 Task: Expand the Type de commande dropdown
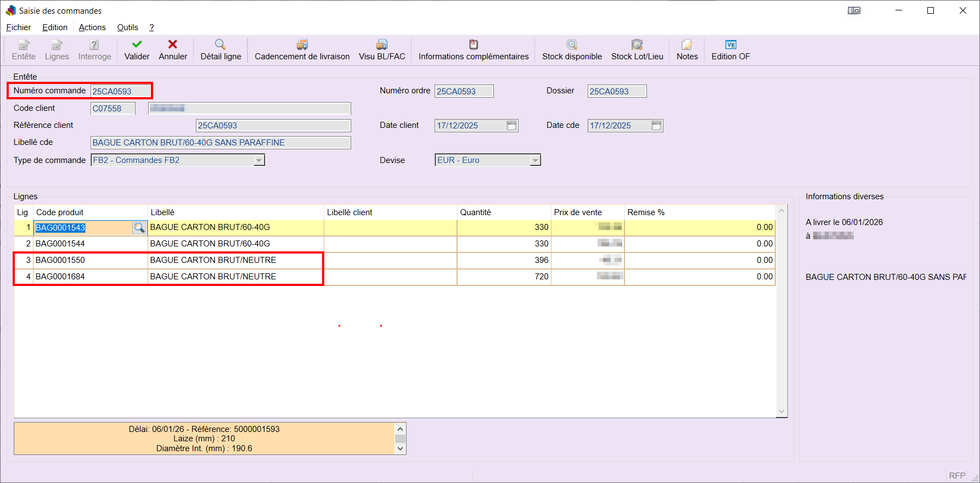[x=259, y=160]
